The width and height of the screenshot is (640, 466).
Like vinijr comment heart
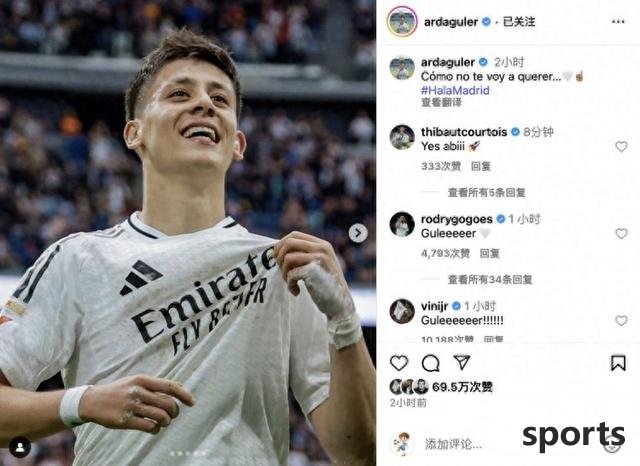(621, 321)
